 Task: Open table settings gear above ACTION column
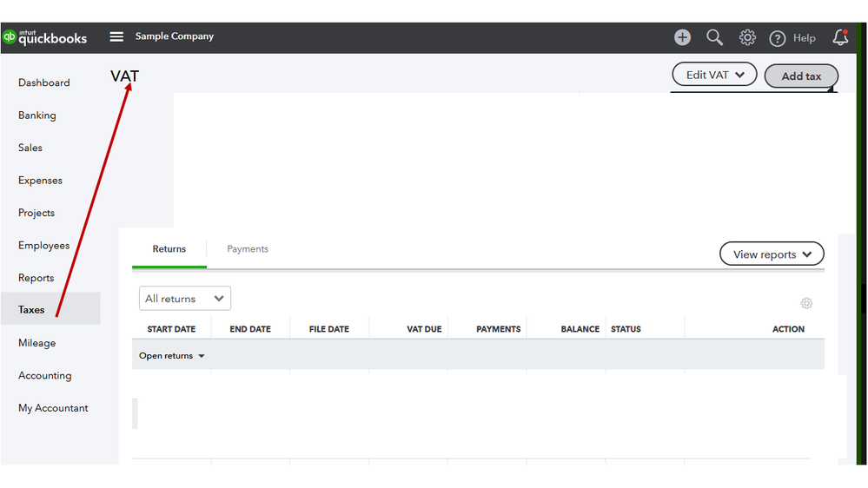(806, 303)
